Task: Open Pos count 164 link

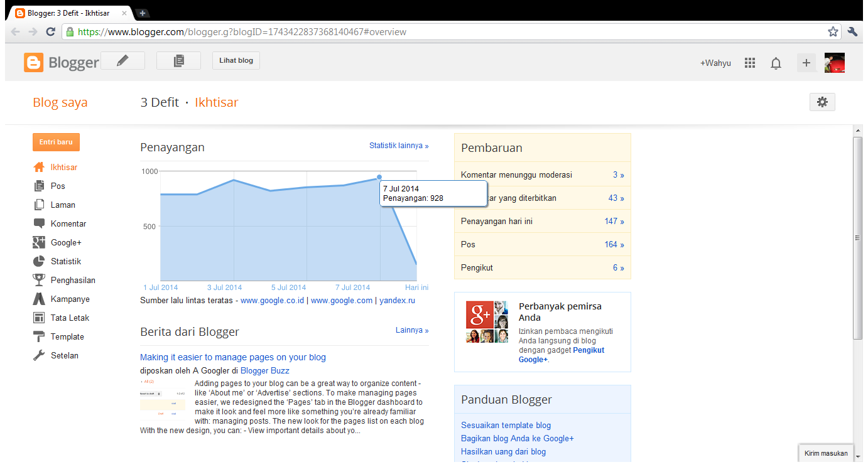Action: (x=614, y=245)
